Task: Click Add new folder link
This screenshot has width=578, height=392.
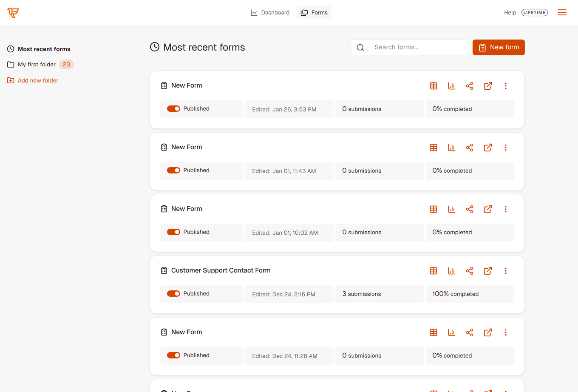Action: [x=33, y=80]
